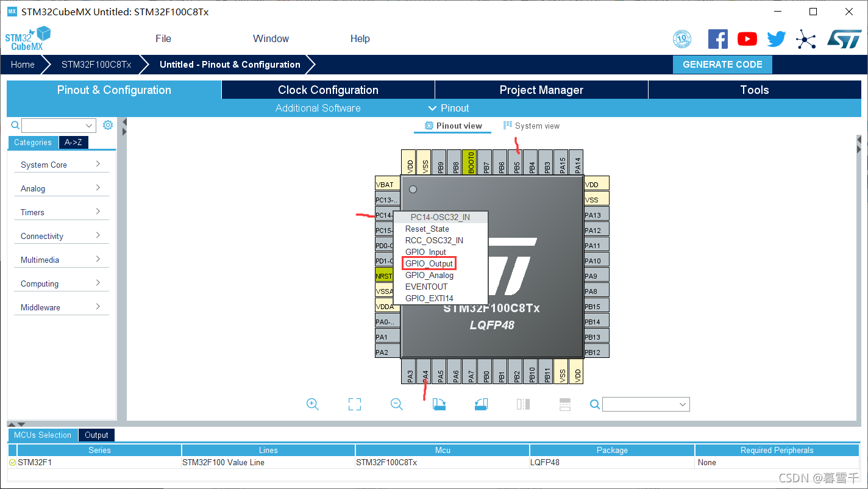Open the File menu
This screenshot has width=868, height=489.
(163, 38)
